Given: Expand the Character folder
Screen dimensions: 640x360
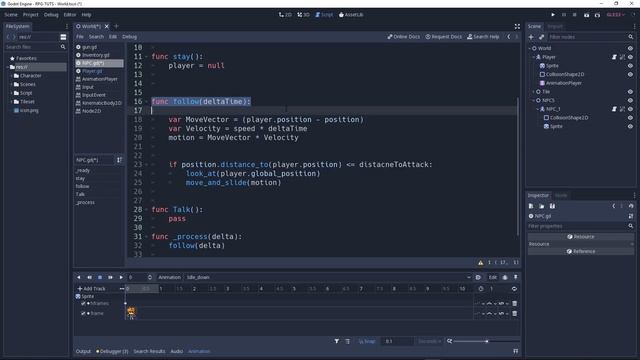Looking at the screenshot, I should point(11,76).
